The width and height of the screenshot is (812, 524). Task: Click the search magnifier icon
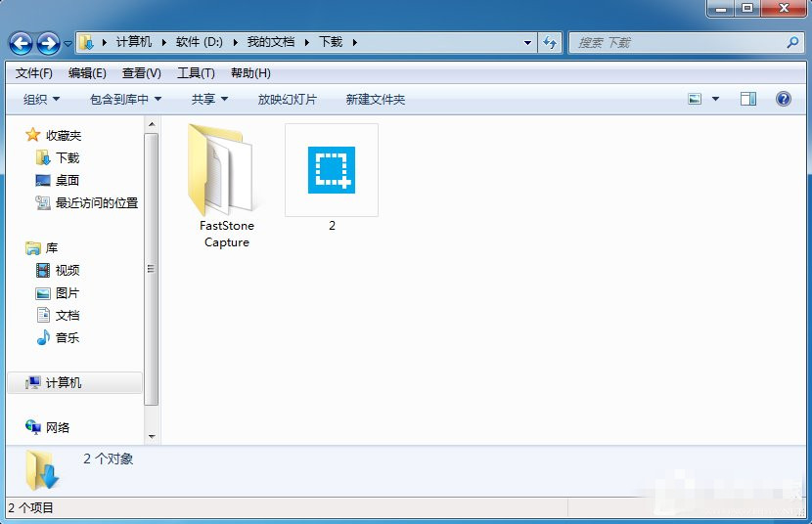[792, 43]
